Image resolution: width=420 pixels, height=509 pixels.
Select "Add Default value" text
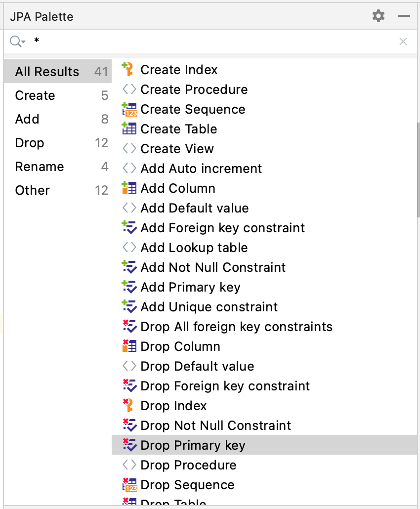coord(195,209)
